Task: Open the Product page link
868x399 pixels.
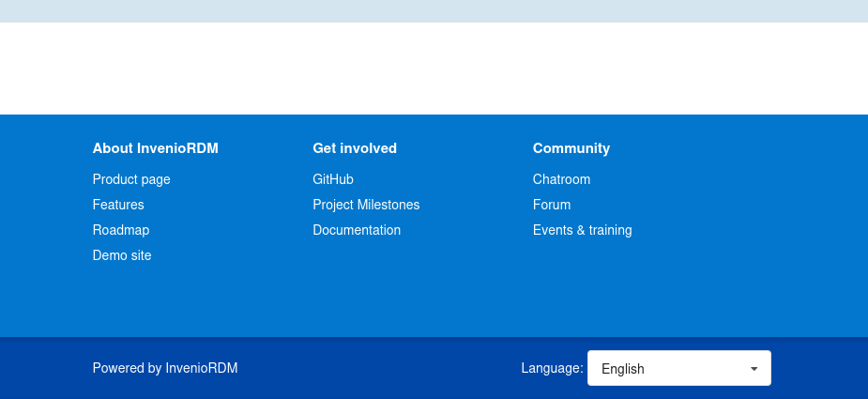Action: click(131, 179)
